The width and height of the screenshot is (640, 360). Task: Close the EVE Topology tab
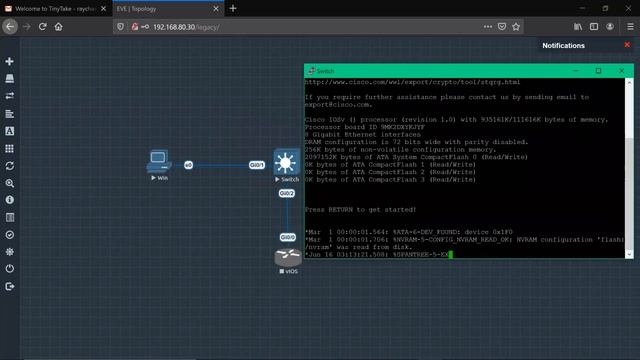(216, 9)
